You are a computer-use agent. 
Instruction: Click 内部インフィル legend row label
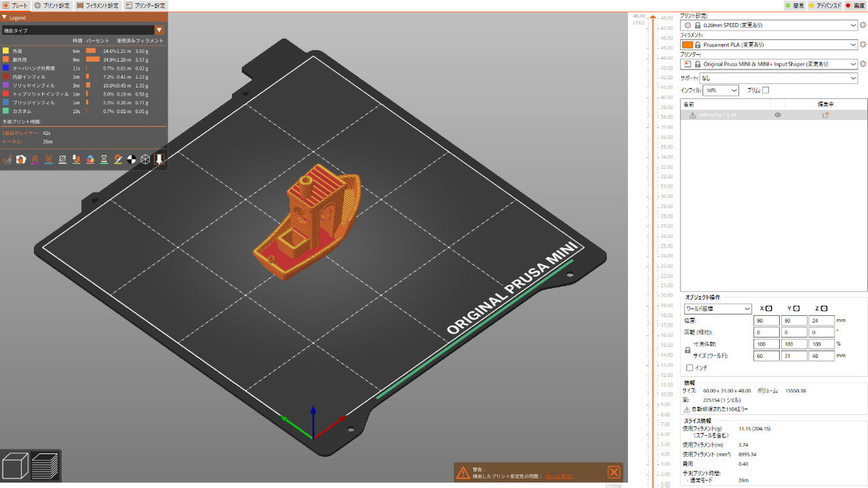pyautogui.click(x=28, y=77)
